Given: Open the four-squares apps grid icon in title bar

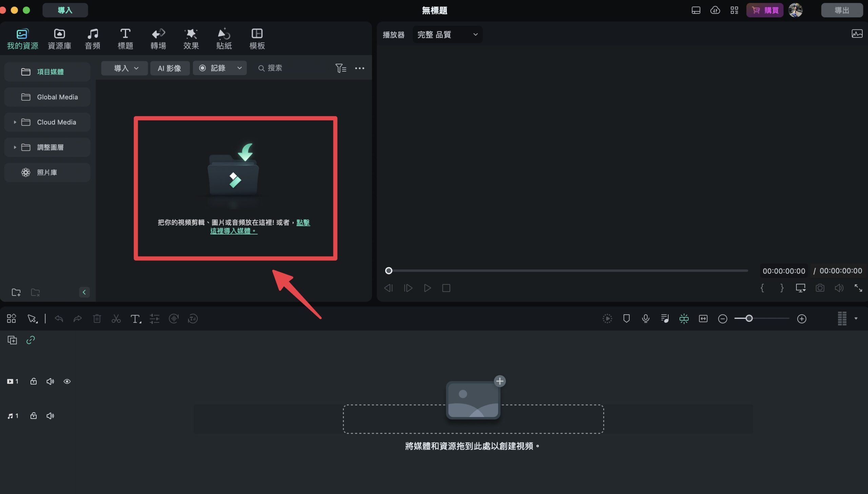Looking at the screenshot, I should [734, 10].
